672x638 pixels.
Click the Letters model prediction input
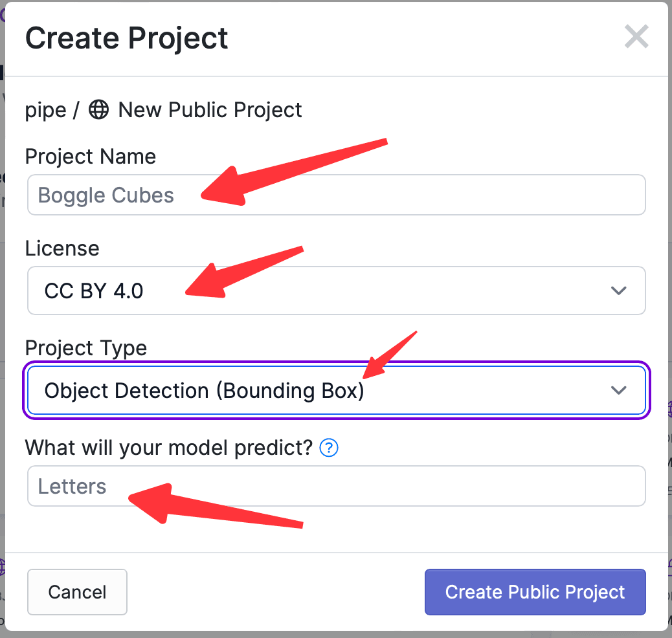tap(337, 486)
